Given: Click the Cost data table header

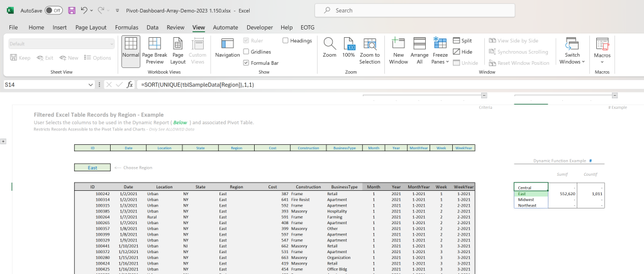Looking at the screenshot, I should [x=272, y=187].
